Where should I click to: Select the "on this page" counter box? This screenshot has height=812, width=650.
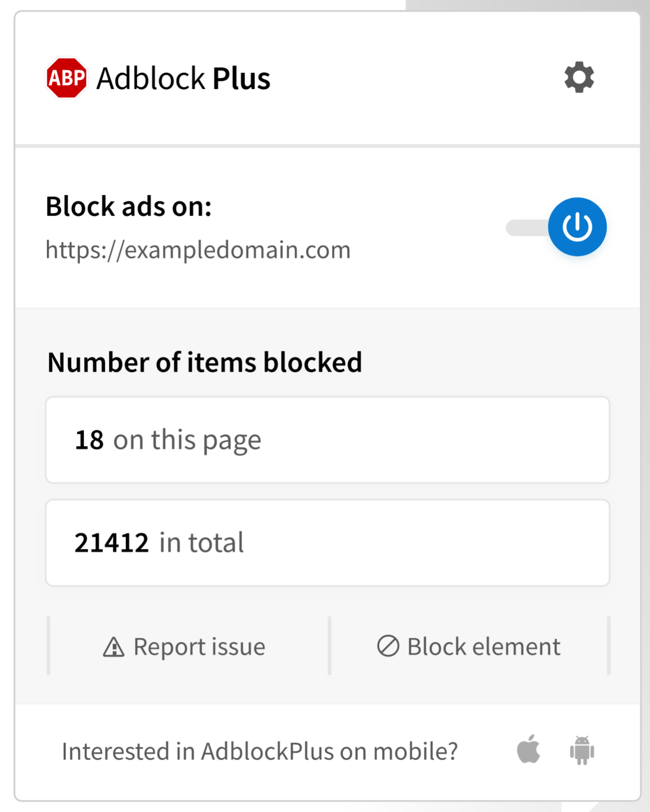327,440
